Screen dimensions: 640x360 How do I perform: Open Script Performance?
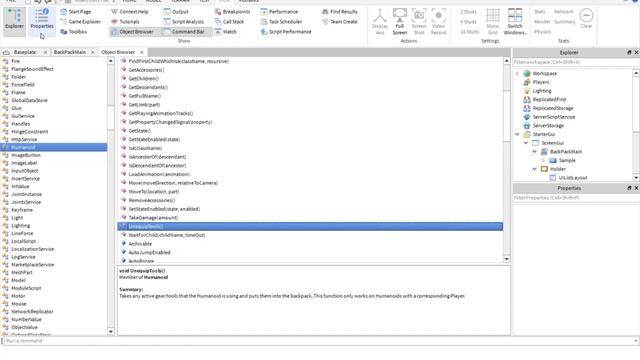pos(286,31)
